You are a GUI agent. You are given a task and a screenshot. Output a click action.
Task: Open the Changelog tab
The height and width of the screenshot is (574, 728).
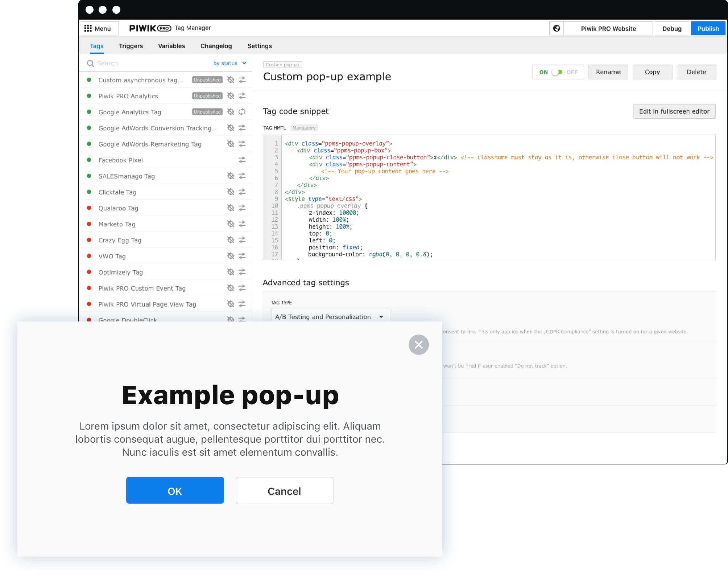pos(216,46)
